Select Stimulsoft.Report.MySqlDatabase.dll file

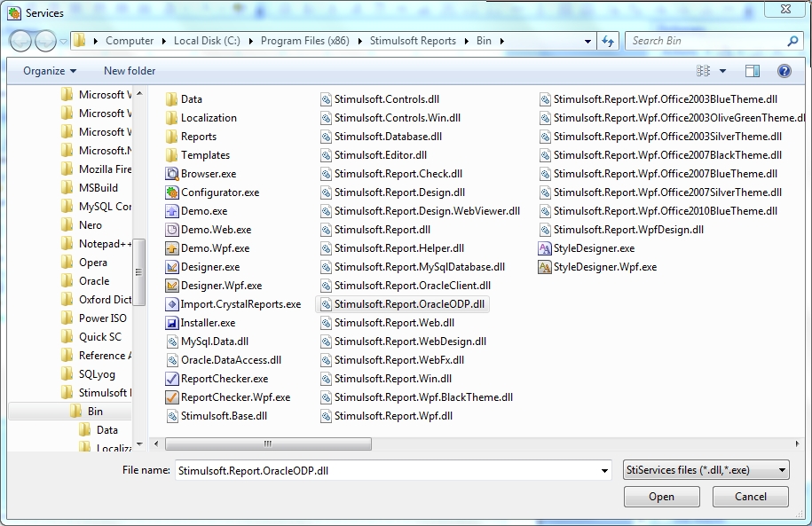(x=413, y=267)
